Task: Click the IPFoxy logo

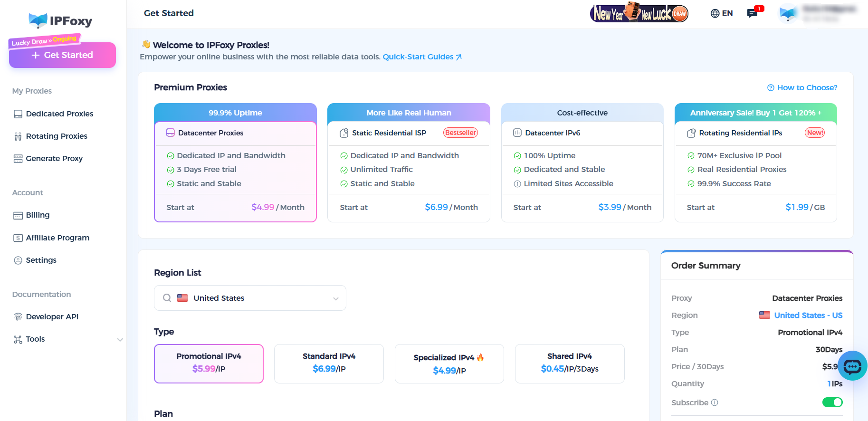Action: [61, 20]
